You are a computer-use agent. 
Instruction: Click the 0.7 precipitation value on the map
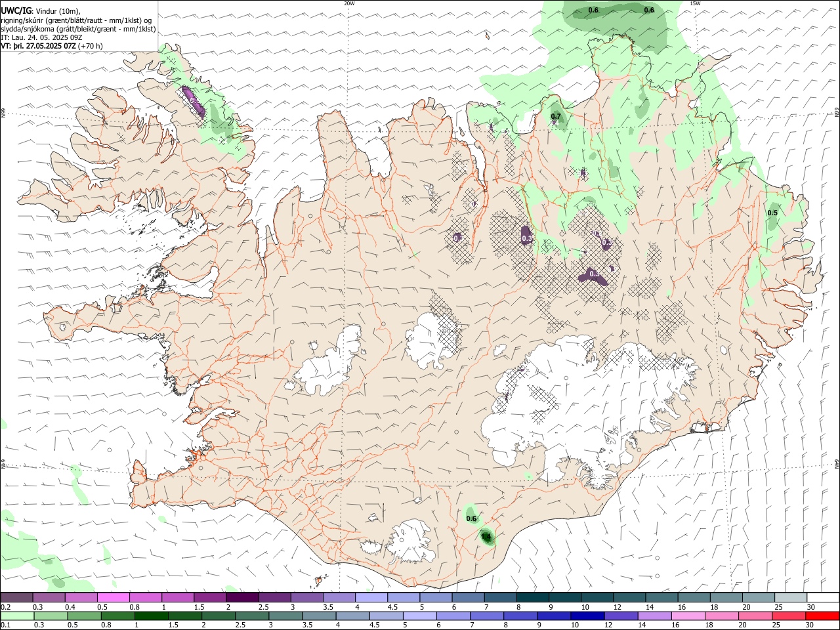pyautogui.click(x=556, y=117)
